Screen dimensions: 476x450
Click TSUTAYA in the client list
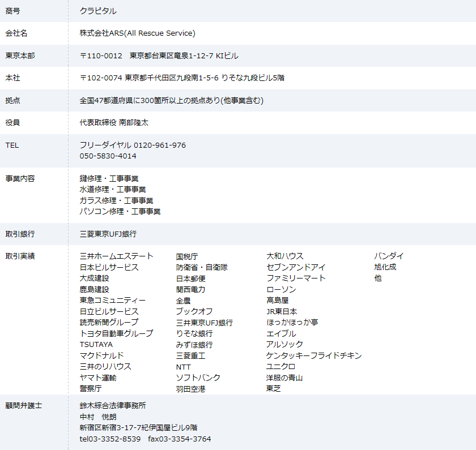[x=96, y=345]
